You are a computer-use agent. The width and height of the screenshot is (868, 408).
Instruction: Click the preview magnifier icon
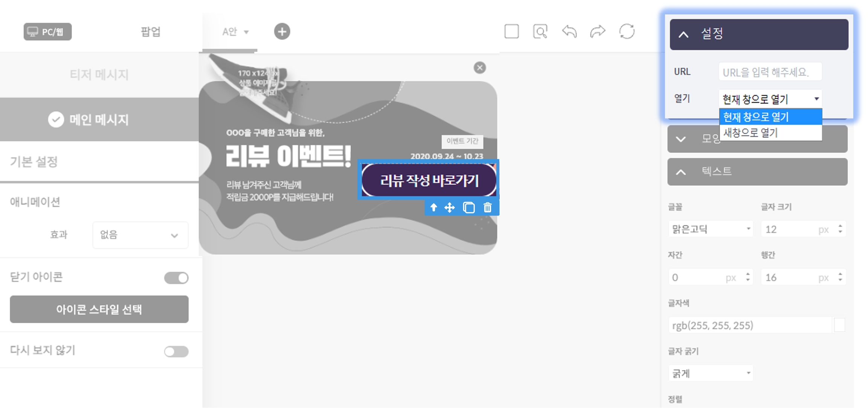coord(540,32)
